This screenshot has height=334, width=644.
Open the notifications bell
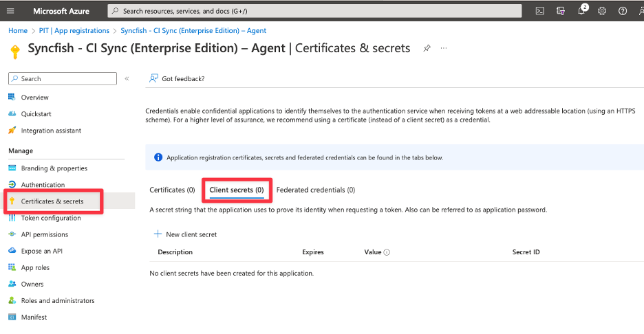click(582, 10)
